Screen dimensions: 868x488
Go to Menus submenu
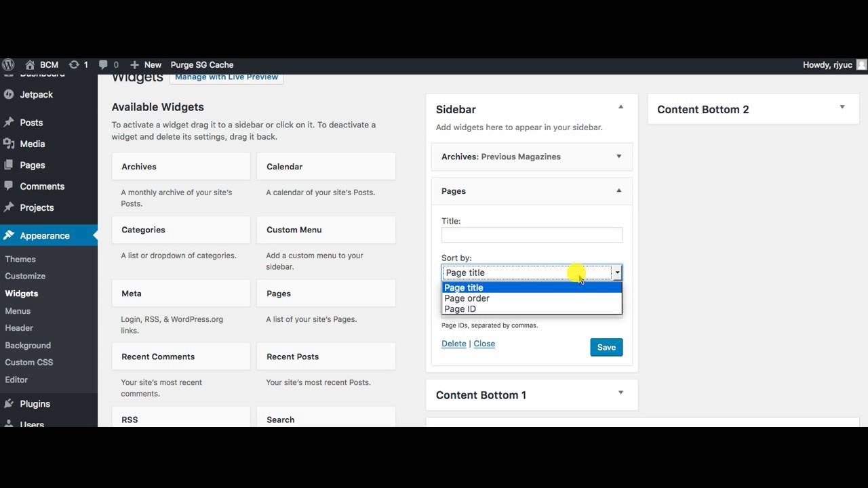tap(18, 311)
